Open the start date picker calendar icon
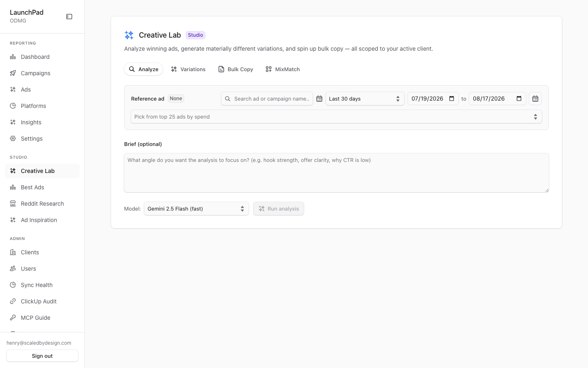The height and width of the screenshot is (368, 588). point(452,99)
